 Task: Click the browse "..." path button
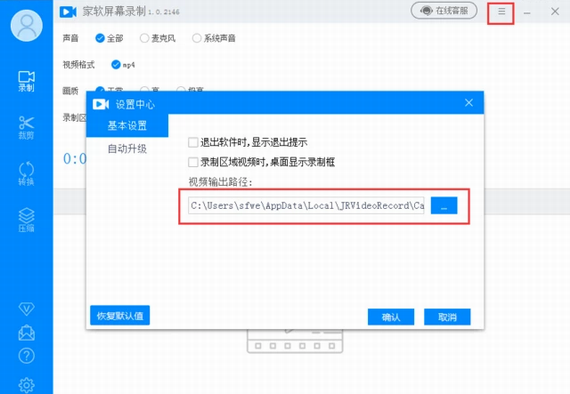444,206
